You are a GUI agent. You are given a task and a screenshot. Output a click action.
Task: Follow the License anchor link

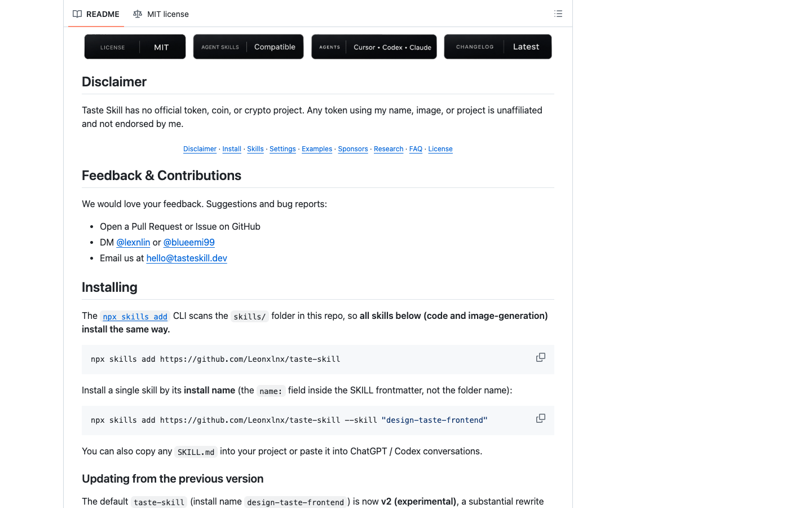(440, 149)
